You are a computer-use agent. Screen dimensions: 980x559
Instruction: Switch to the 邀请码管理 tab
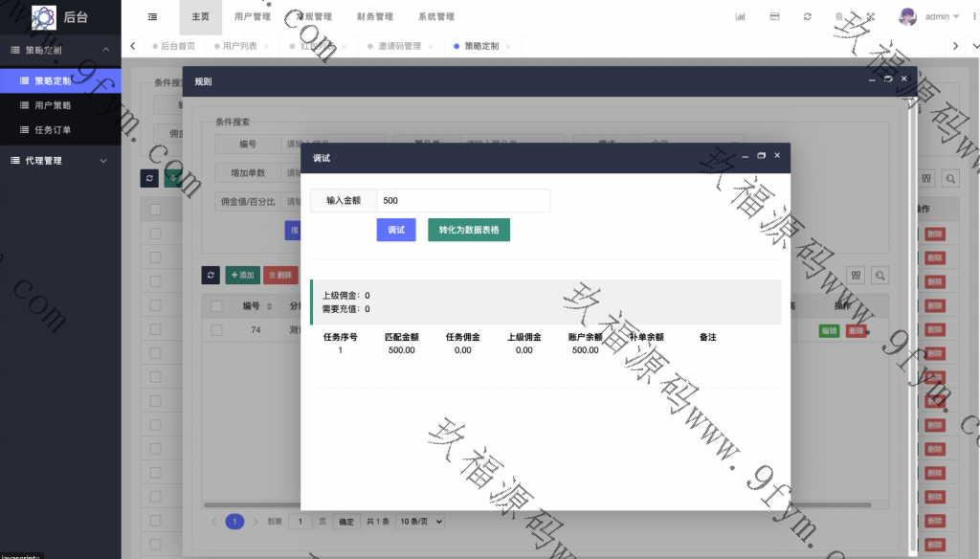point(399,46)
